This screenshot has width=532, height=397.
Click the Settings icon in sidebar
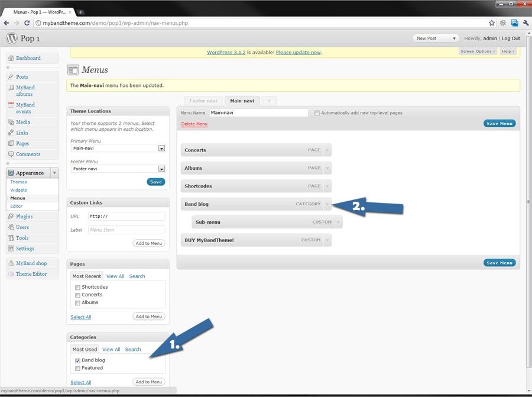[x=11, y=248]
